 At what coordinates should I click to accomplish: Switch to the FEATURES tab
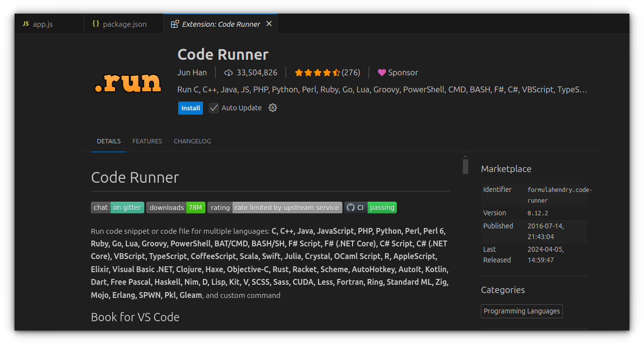point(147,141)
